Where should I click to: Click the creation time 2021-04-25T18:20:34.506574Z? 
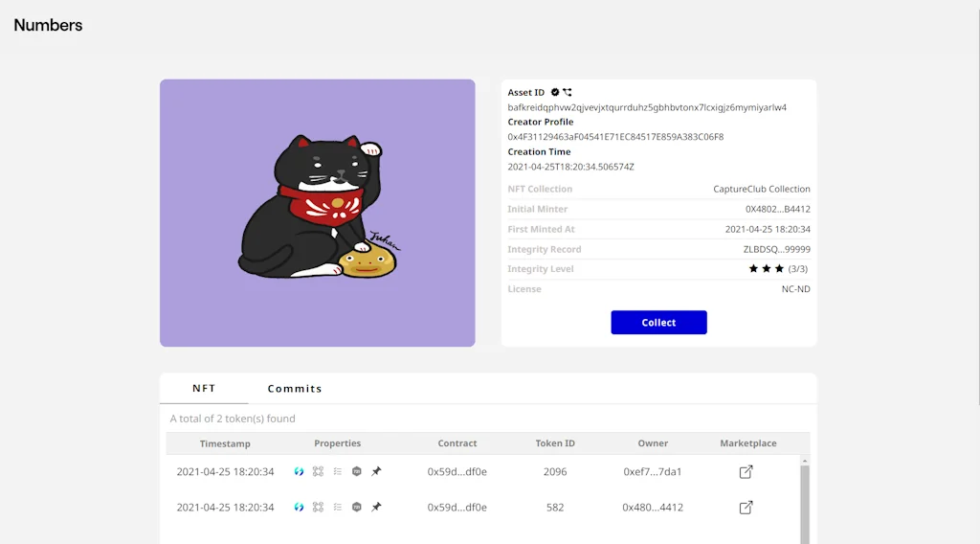(570, 167)
